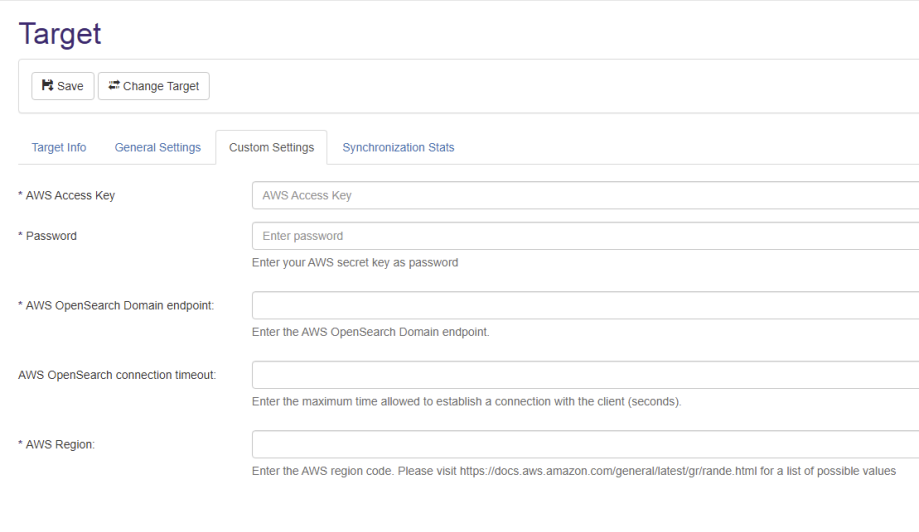Click the Target page heading
The width and height of the screenshot is (919, 532).
click(x=60, y=34)
